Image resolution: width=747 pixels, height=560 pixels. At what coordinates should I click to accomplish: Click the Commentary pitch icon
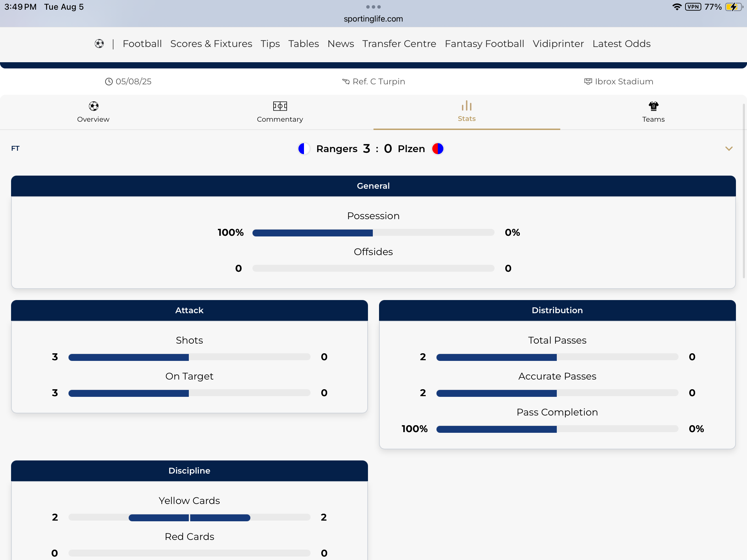coord(280,106)
